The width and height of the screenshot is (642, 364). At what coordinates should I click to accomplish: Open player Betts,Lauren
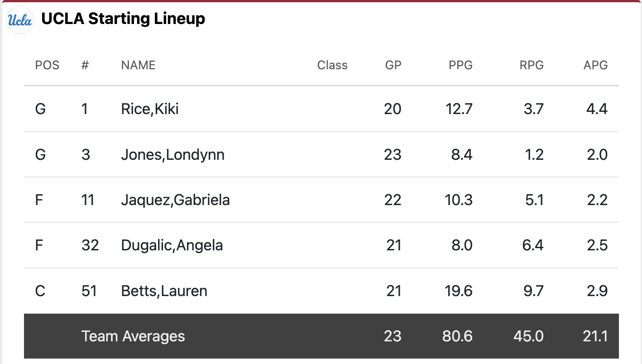coord(164,291)
